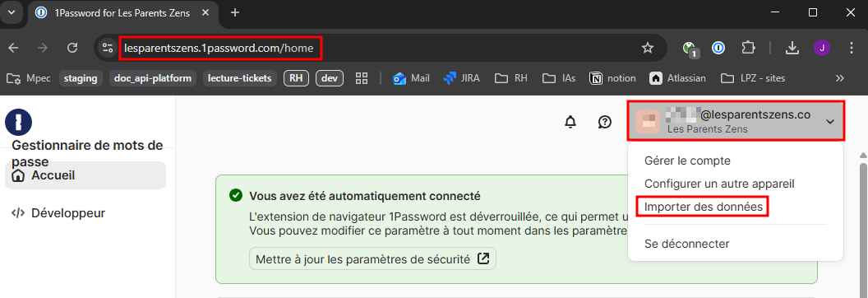Choose Gérer le compte menu entry
The height and width of the screenshot is (298, 868).
coord(687,161)
